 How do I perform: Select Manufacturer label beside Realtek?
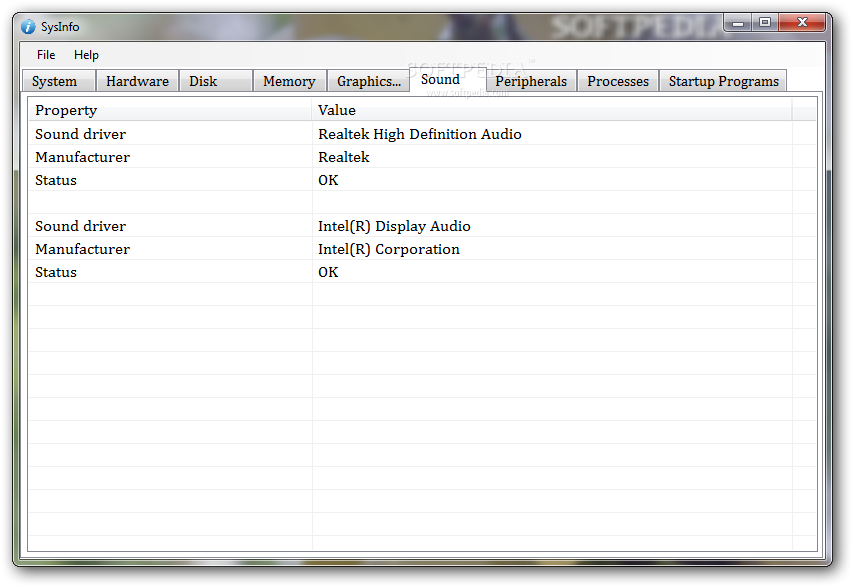coord(82,157)
